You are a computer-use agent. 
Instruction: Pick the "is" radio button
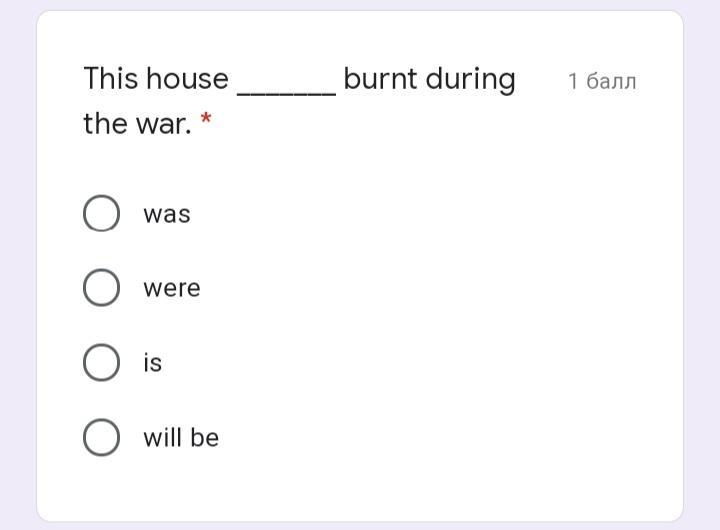pos(101,362)
